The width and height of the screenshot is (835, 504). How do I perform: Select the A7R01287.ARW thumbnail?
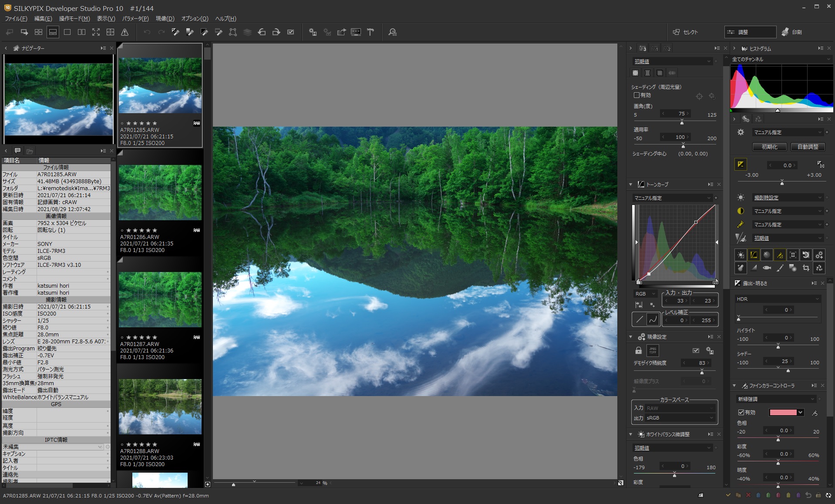pos(160,299)
